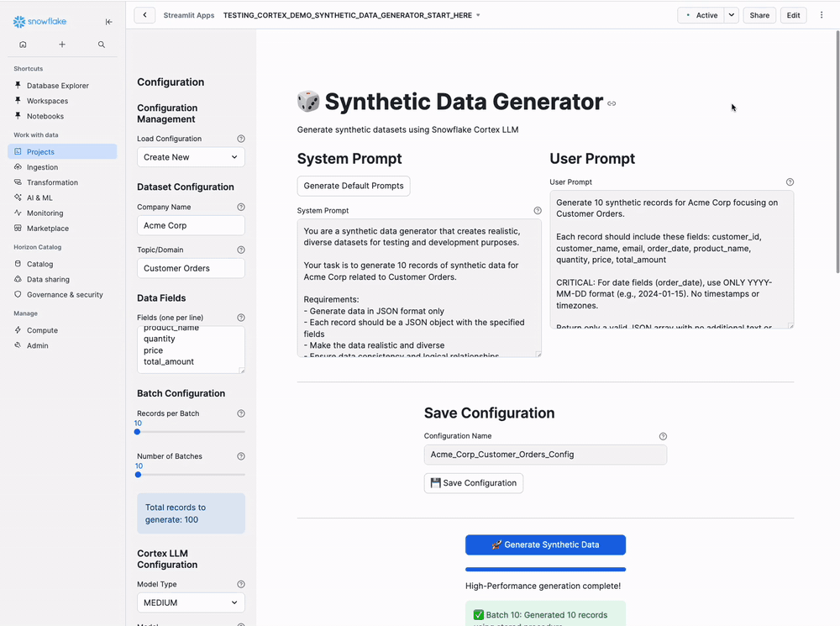Open the Monitoring section icon

click(x=18, y=213)
